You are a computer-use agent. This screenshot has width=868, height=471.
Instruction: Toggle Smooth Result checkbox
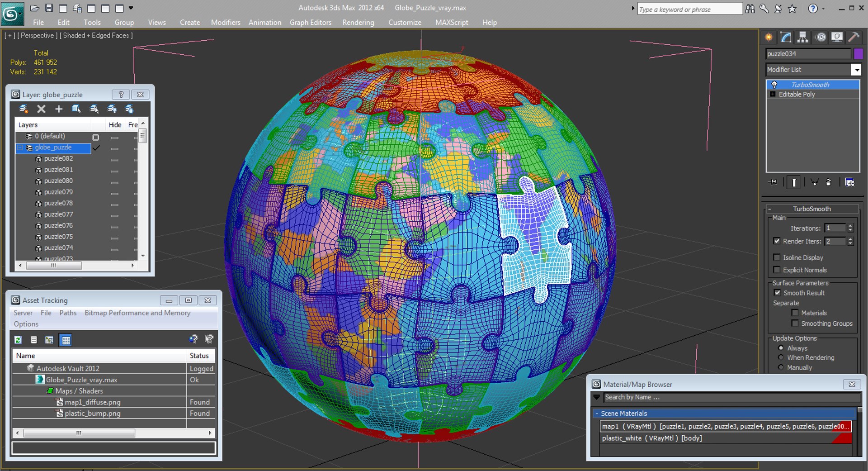(x=777, y=293)
